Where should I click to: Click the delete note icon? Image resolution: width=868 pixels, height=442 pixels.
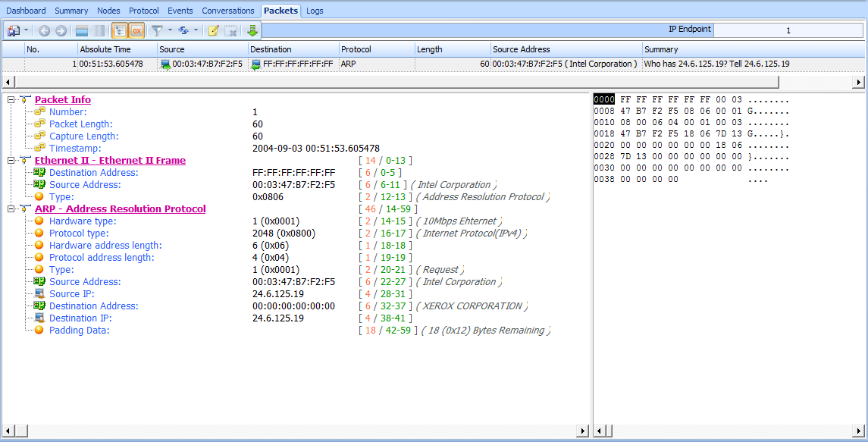pyautogui.click(x=231, y=31)
